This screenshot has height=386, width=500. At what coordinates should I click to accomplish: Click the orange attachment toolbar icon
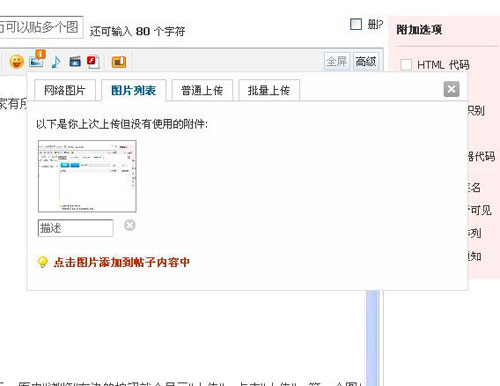119,62
